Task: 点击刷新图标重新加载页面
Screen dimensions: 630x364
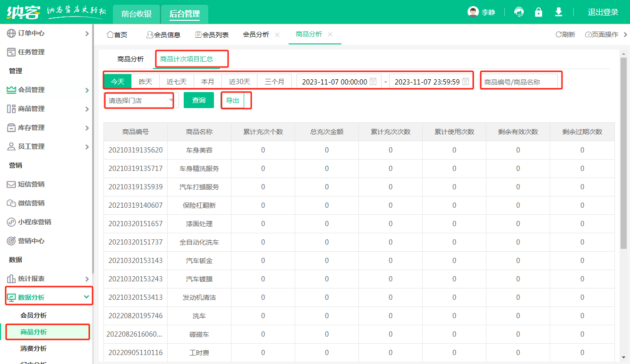Action: click(x=565, y=34)
